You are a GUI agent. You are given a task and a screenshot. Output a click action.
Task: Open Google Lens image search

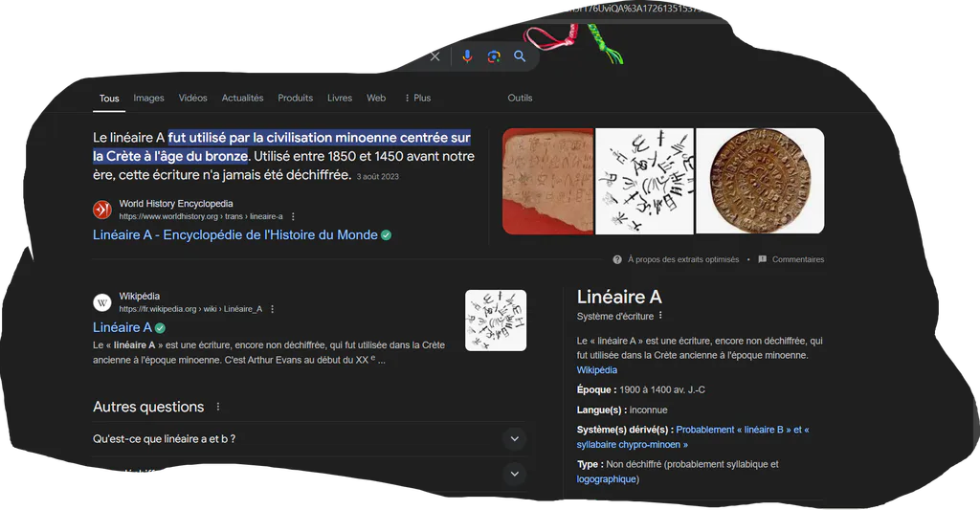tap(494, 56)
